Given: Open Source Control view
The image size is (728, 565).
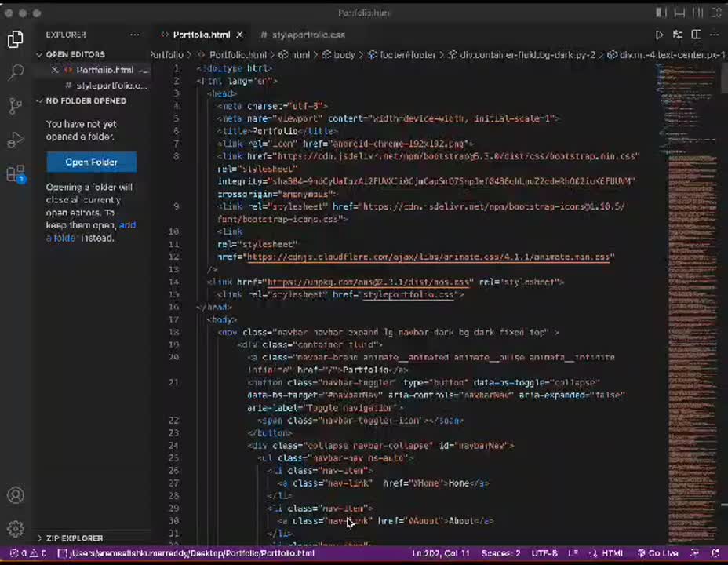Looking at the screenshot, I should [16, 107].
